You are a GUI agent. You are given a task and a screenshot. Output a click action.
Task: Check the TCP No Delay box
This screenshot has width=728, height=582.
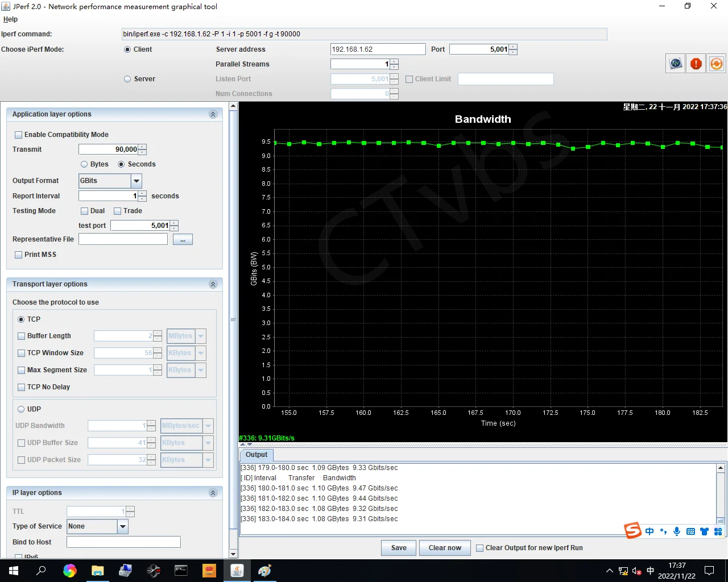tap(22, 387)
